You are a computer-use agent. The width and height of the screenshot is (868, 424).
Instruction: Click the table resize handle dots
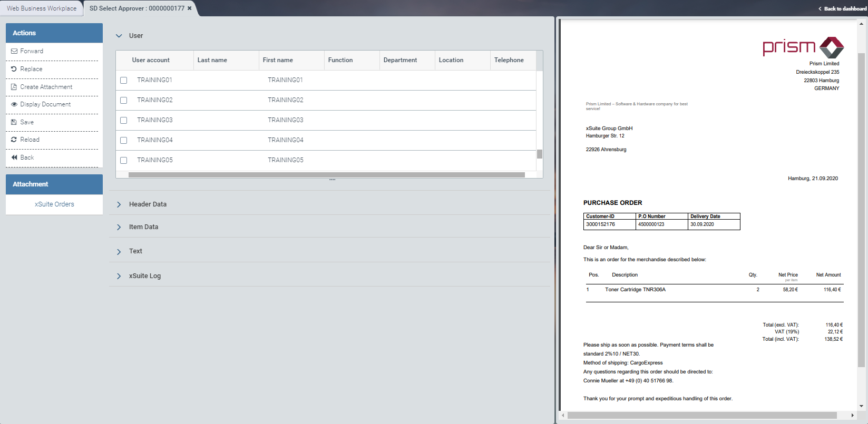coord(333,180)
